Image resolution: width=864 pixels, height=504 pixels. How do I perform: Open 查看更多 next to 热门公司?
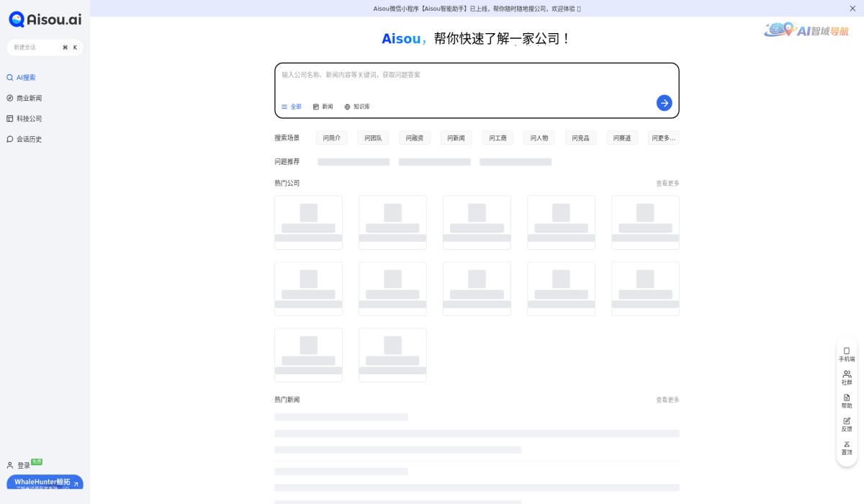(x=667, y=183)
